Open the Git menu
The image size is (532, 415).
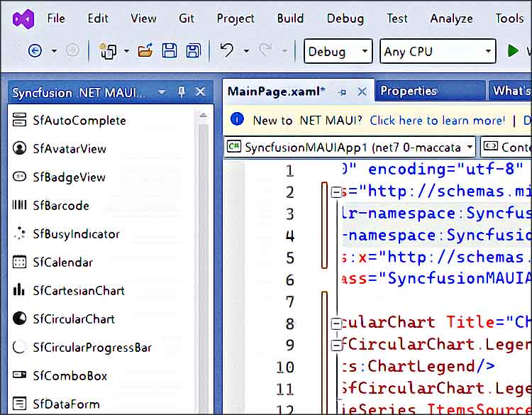[187, 18]
